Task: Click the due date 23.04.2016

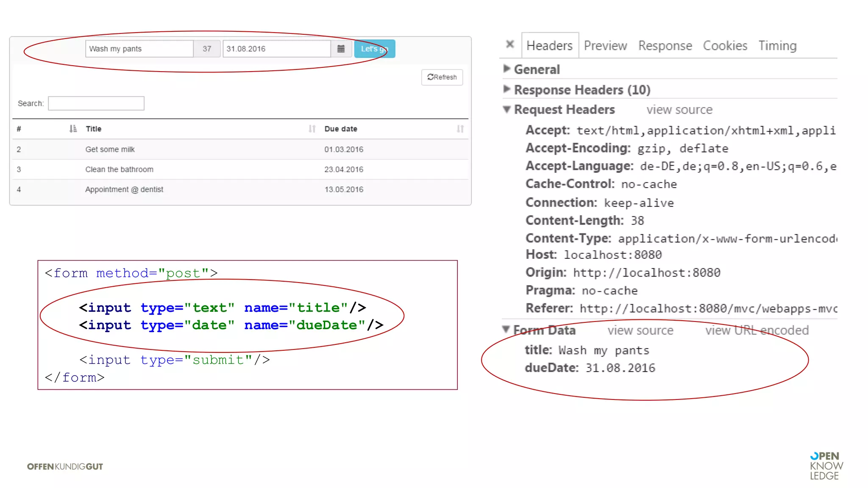Action: pos(344,169)
